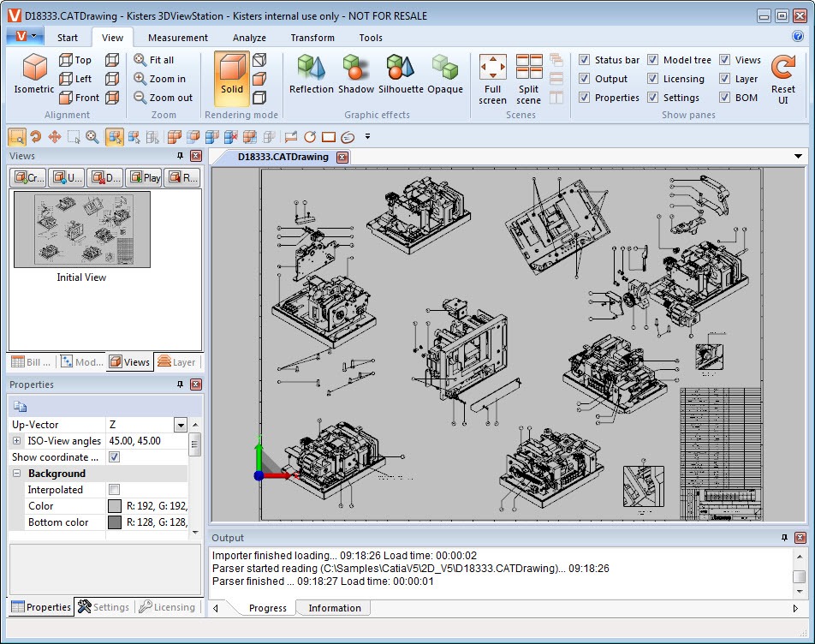Image resolution: width=815 pixels, height=644 pixels.
Task: Select the dashed rectangle selection tool
Action: [x=74, y=137]
